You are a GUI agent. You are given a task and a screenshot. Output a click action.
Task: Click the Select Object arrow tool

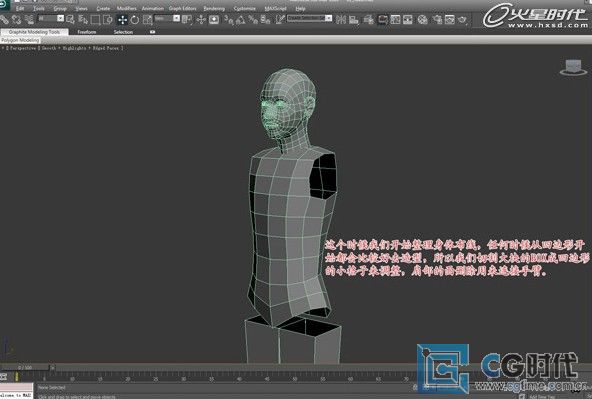coord(70,19)
